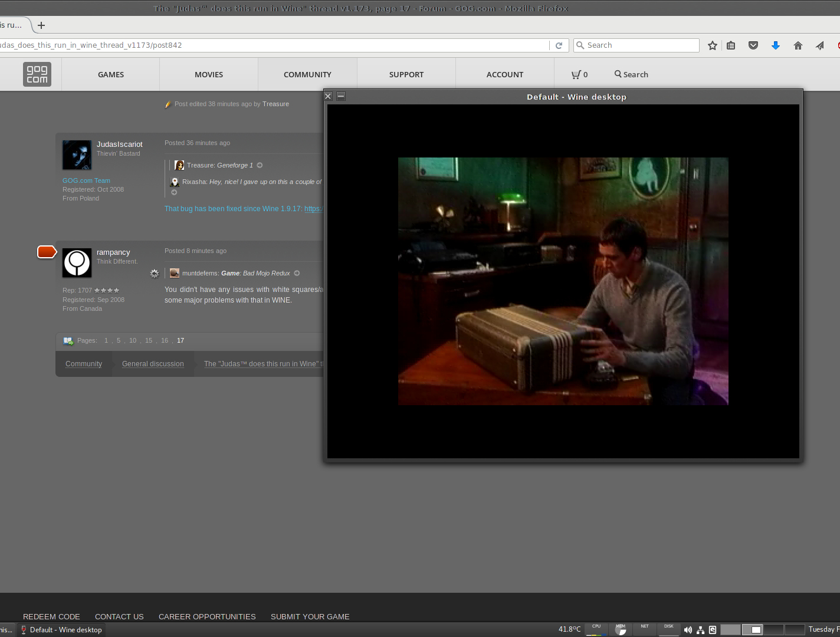Click muntdefems' small quote avatar
This screenshot has height=637, width=840.
[175, 273]
